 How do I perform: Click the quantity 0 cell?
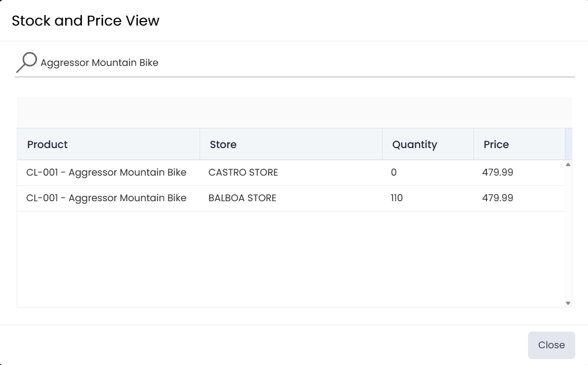pos(394,173)
